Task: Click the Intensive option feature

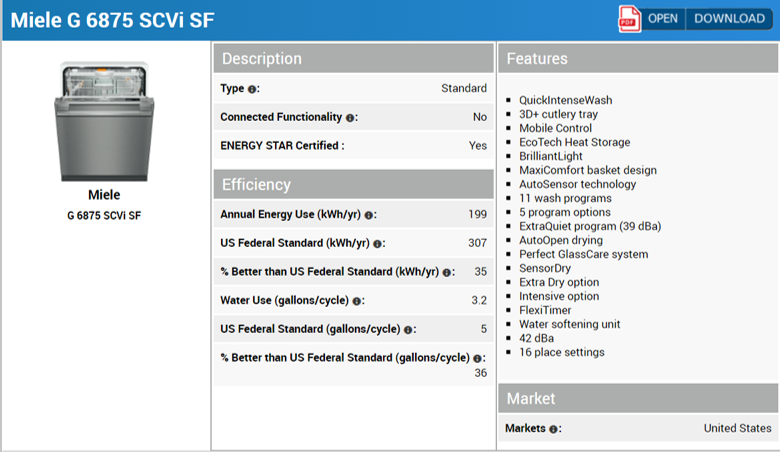Action: click(559, 296)
